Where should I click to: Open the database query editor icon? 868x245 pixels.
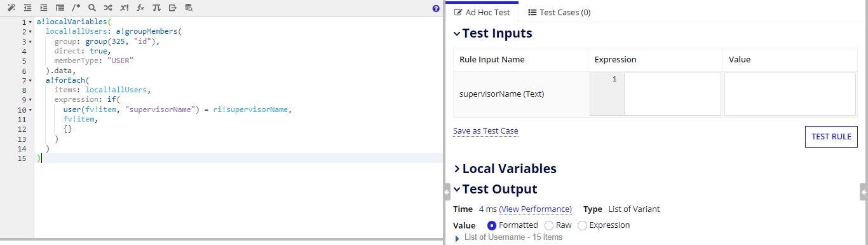tap(189, 8)
